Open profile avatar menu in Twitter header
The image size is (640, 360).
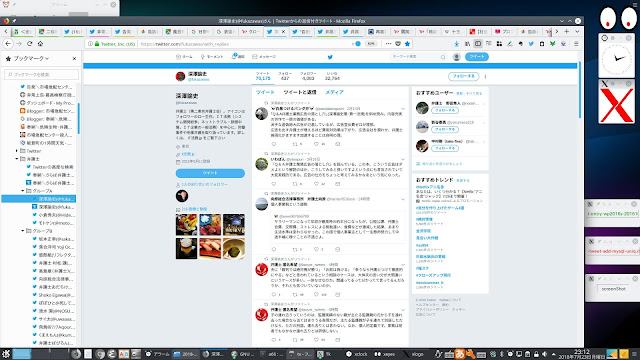click(x=456, y=57)
